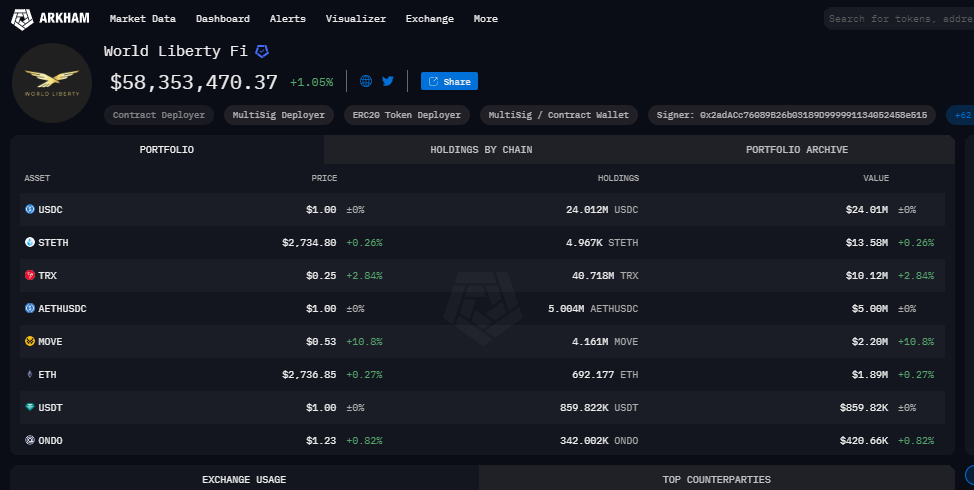Click the USDC coin icon
Viewport: 974px width, 490px height.
click(30, 209)
